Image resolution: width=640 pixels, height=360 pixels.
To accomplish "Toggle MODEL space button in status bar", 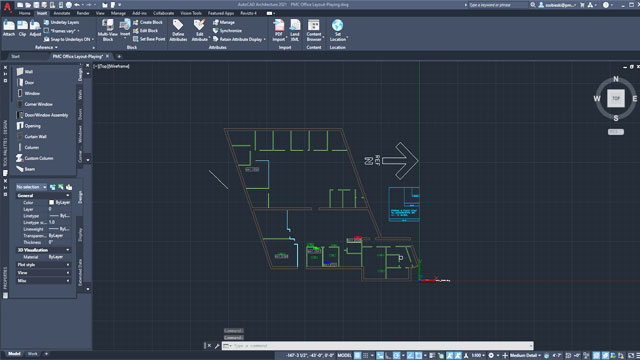I will [x=344, y=356].
